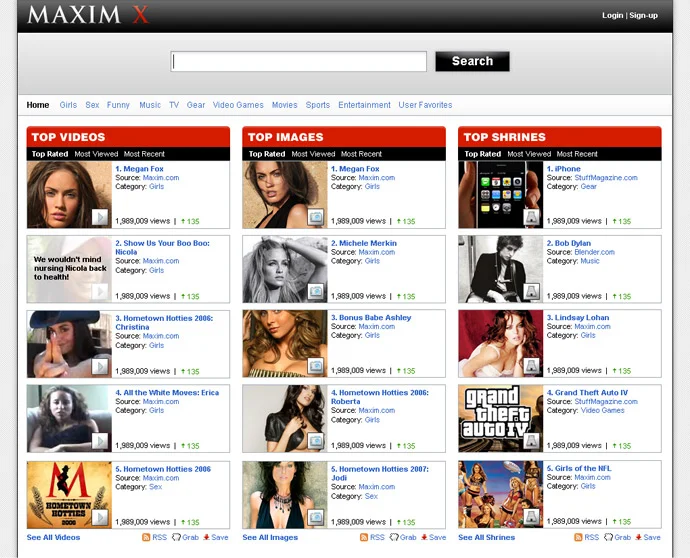The image size is (690, 558).
Task: Click the Sign-up link
Action: pos(643,15)
